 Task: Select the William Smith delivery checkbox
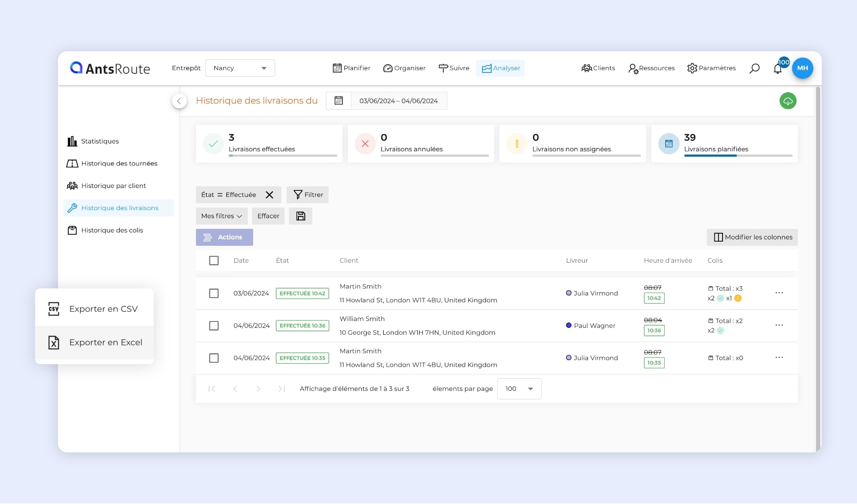click(214, 326)
